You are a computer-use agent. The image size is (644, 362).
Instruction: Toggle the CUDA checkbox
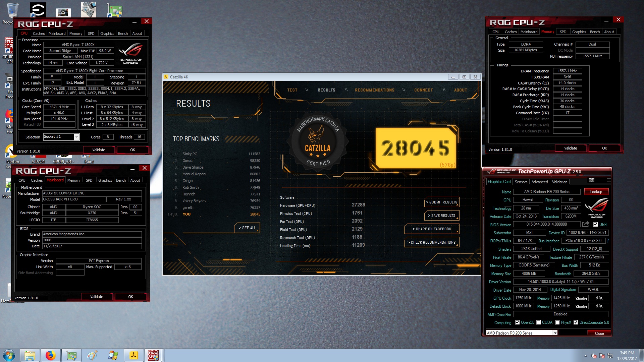538,322
